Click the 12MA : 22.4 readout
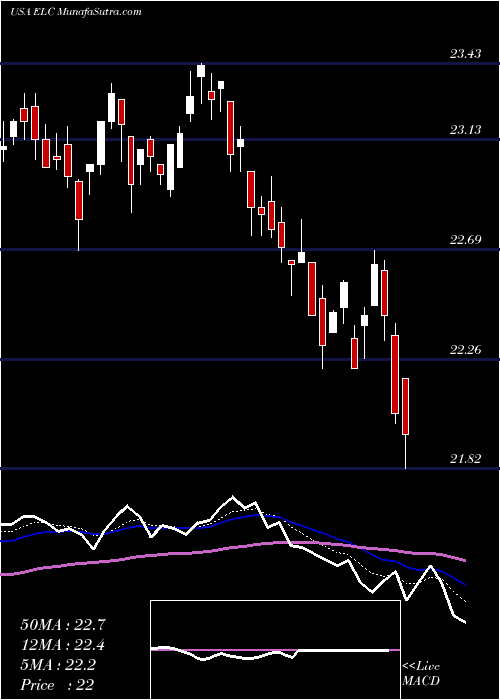The width and height of the screenshot is (500, 700). (x=63, y=645)
